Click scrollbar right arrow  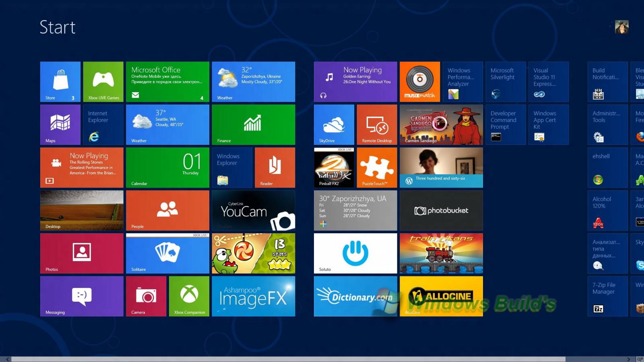(x=629, y=359)
